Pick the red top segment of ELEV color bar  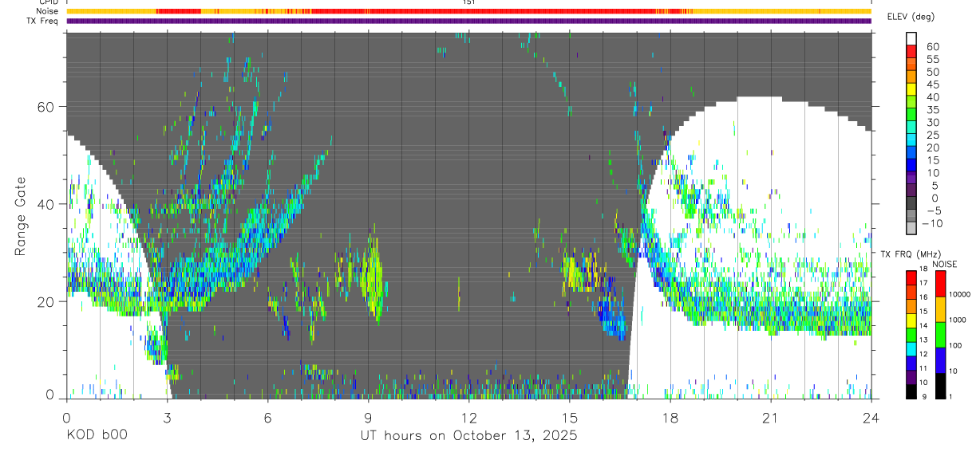point(912,50)
